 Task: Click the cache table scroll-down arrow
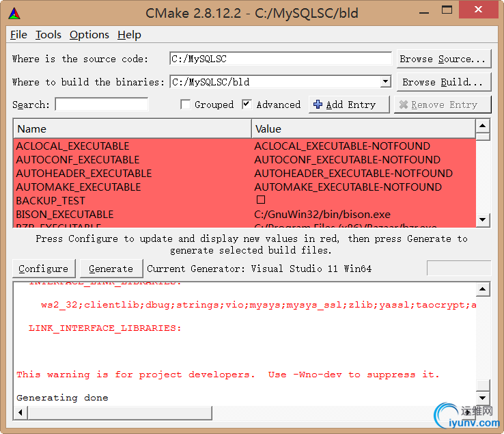pos(482,220)
